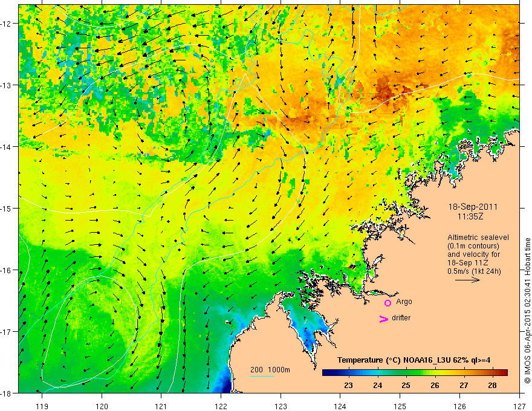Click the '18-Sep-2011' date label
The image size is (532, 411).
click(x=473, y=207)
